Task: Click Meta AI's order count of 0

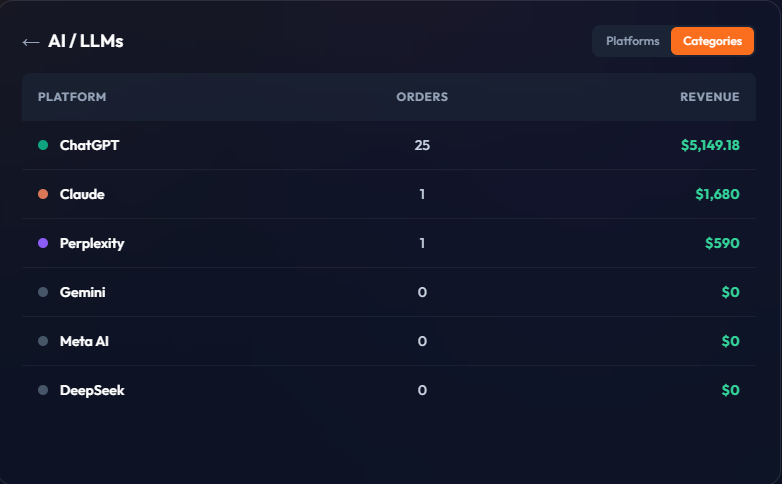Action: pyautogui.click(x=422, y=341)
